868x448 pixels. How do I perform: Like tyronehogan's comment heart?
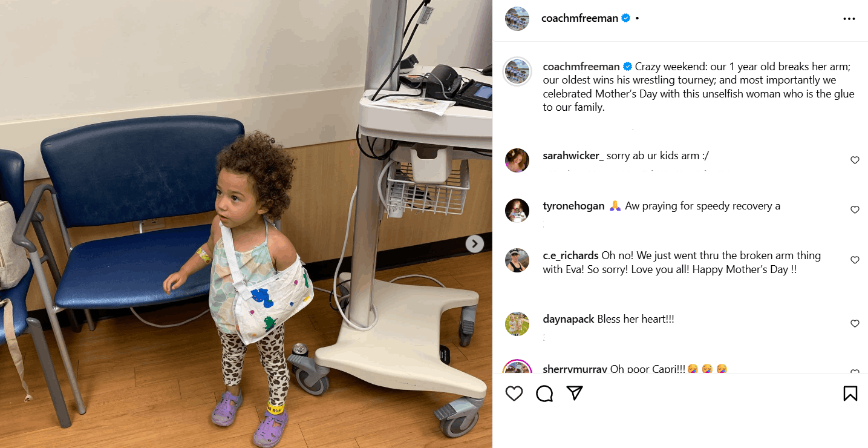tap(855, 209)
